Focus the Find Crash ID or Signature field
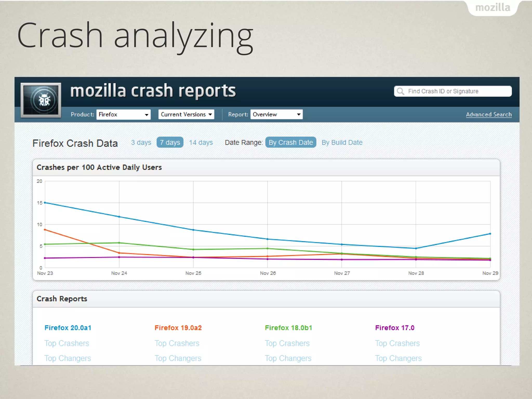 click(453, 91)
